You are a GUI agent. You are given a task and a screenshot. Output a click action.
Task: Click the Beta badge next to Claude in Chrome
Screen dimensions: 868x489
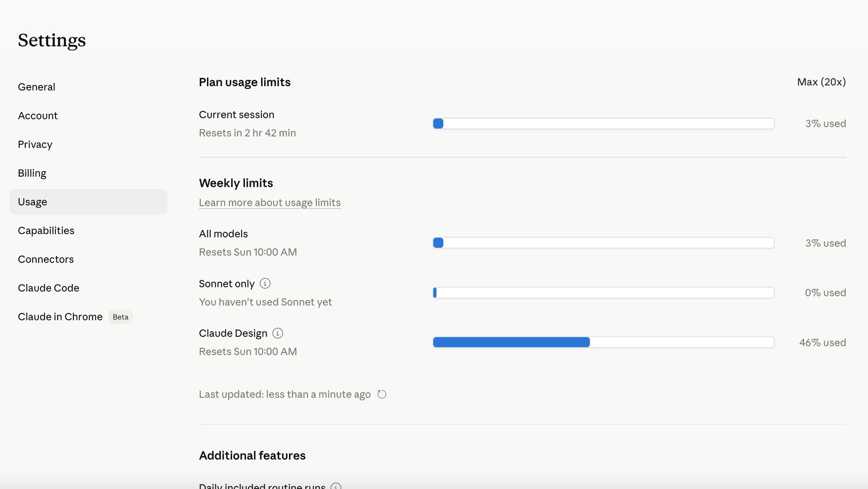(x=121, y=317)
